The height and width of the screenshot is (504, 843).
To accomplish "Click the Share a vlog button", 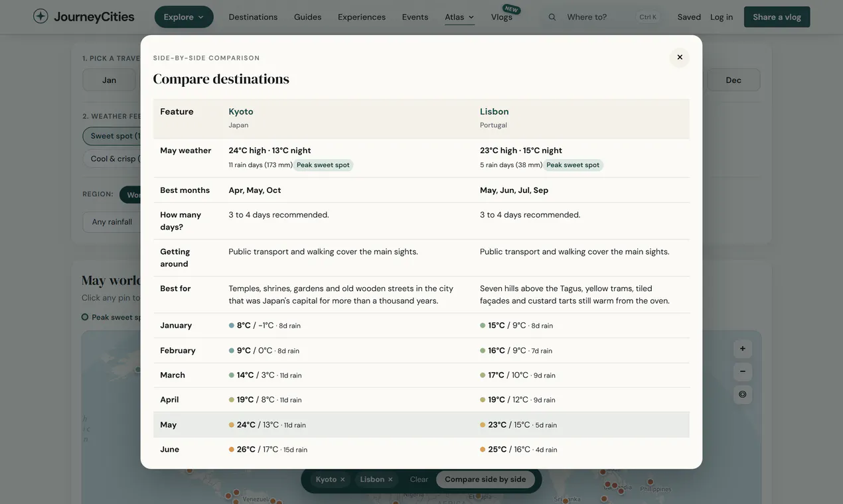I will click(x=777, y=17).
